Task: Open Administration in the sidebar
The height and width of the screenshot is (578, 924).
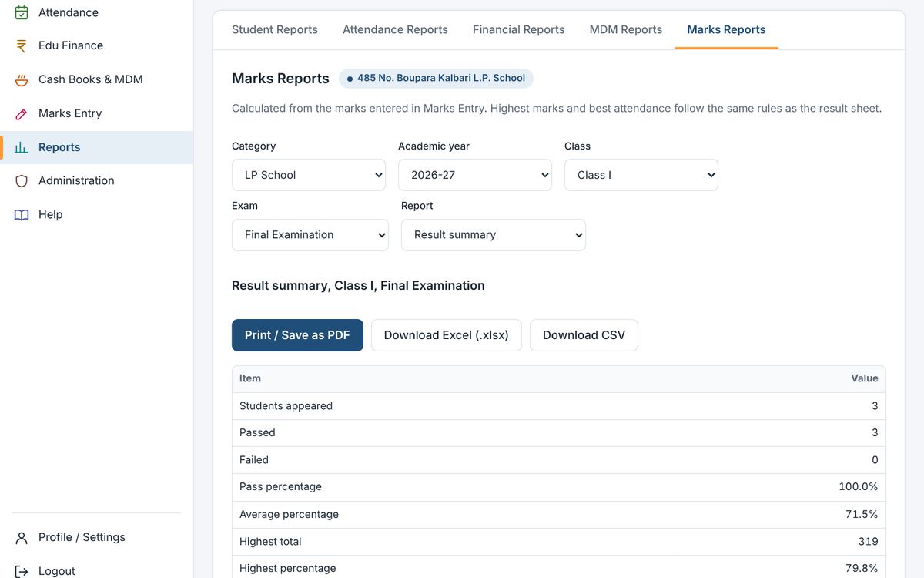Action: pyautogui.click(x=96, y=180)
